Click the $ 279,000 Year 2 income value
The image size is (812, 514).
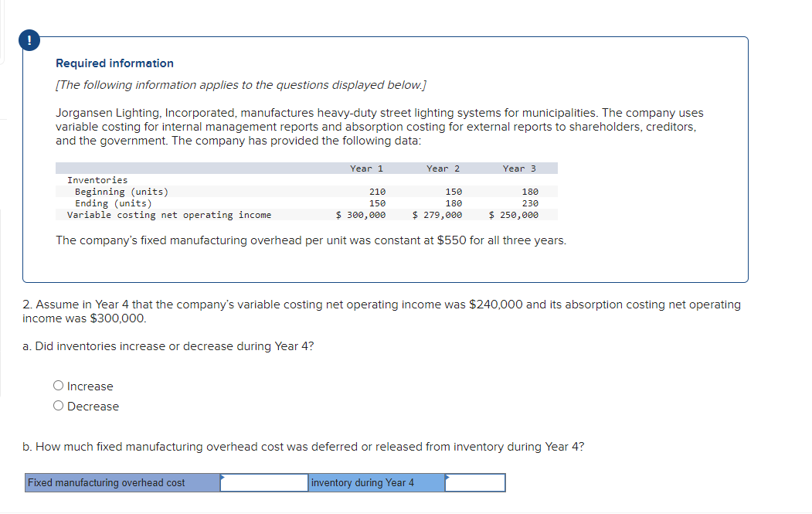click(437, 215)
